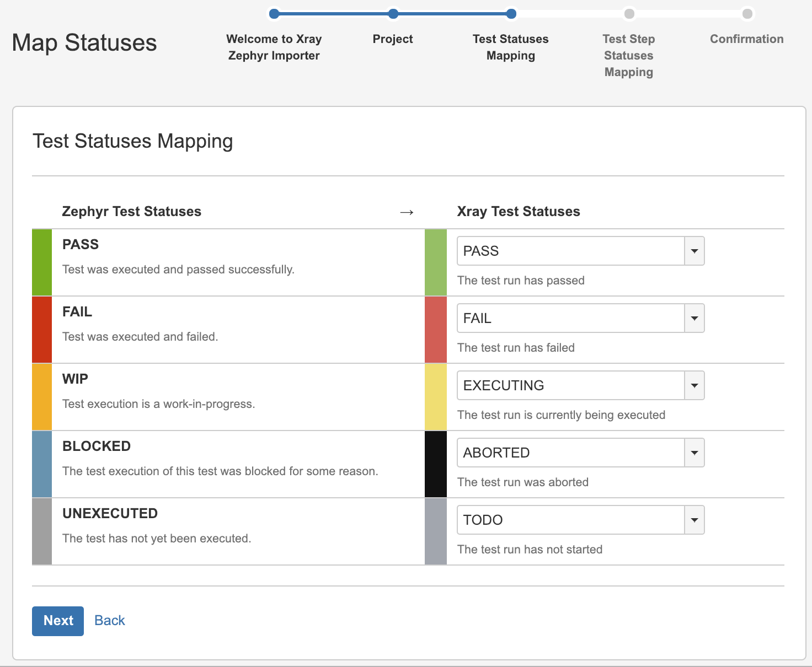
Task: Click the Confirmation step progress dot
Action: click(747, 14)
